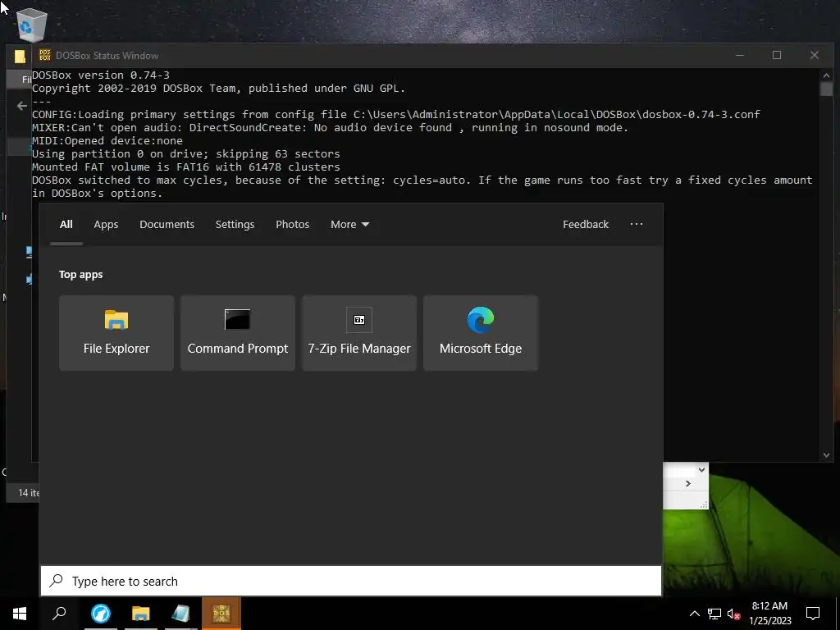Open search panel options ellipsis menu
The height and width of the screenshot is (630, 840).
click(637, 225)
